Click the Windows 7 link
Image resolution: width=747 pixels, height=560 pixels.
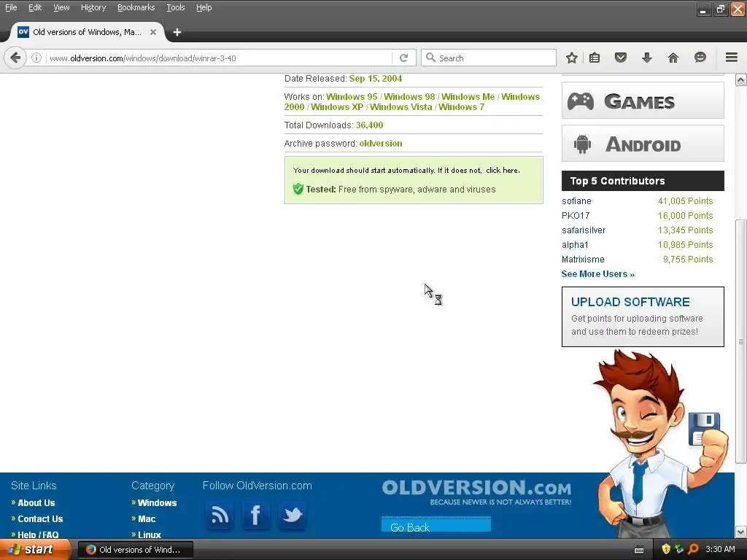click(x=461, y=107)
